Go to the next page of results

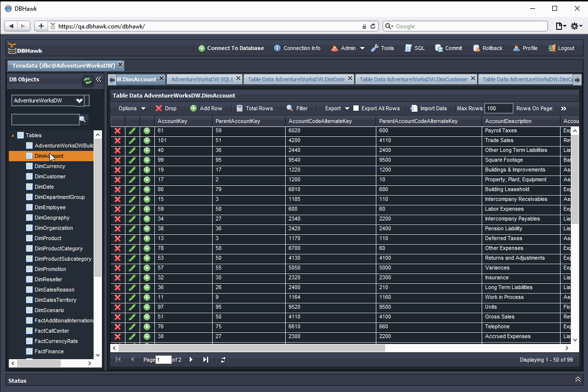(x=191, y=360)
